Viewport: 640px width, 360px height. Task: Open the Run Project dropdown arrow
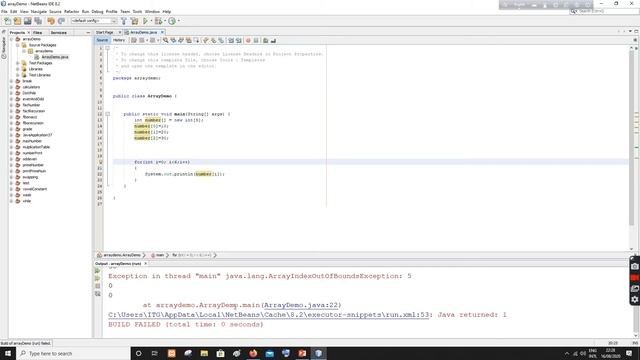(x=151, y=21)
